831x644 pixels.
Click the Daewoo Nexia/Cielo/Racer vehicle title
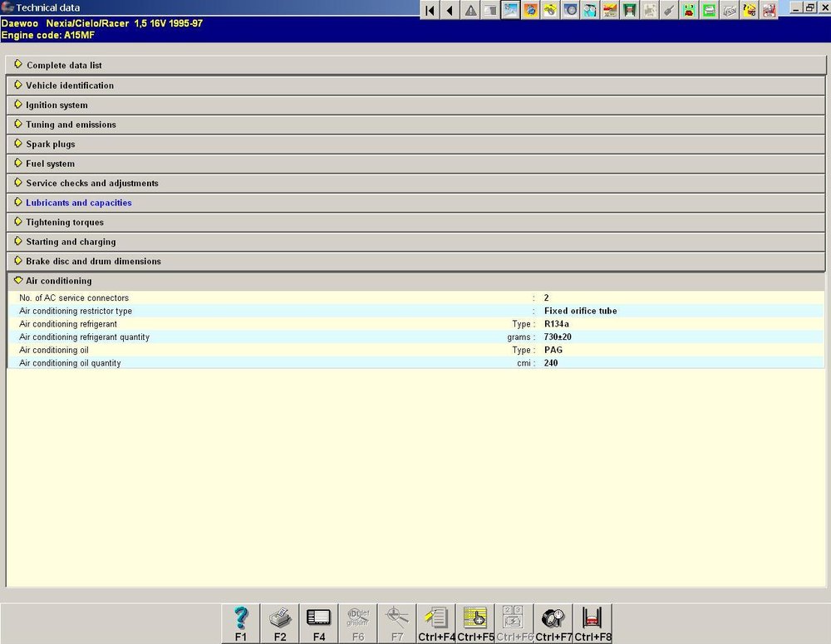[101, 23]
